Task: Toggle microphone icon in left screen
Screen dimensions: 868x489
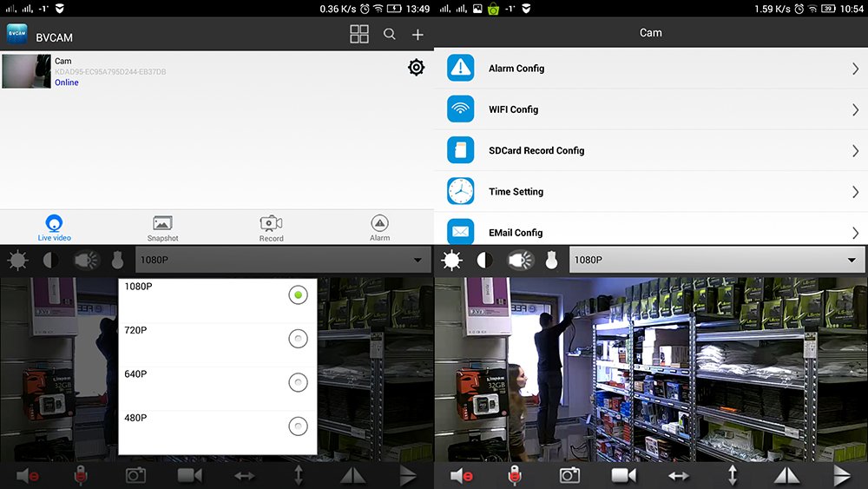Action: point(81,476)
